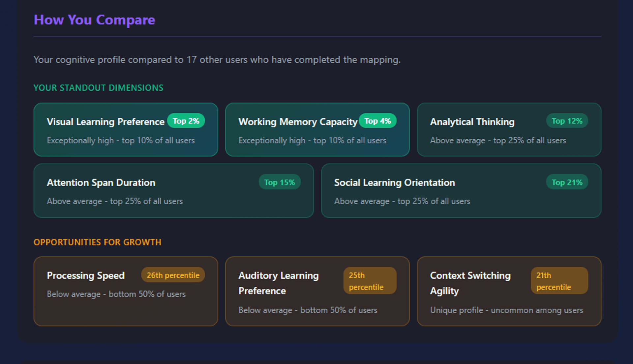Click the 21th percentile badge
The image size is (633, 364).
click(559, 281)
